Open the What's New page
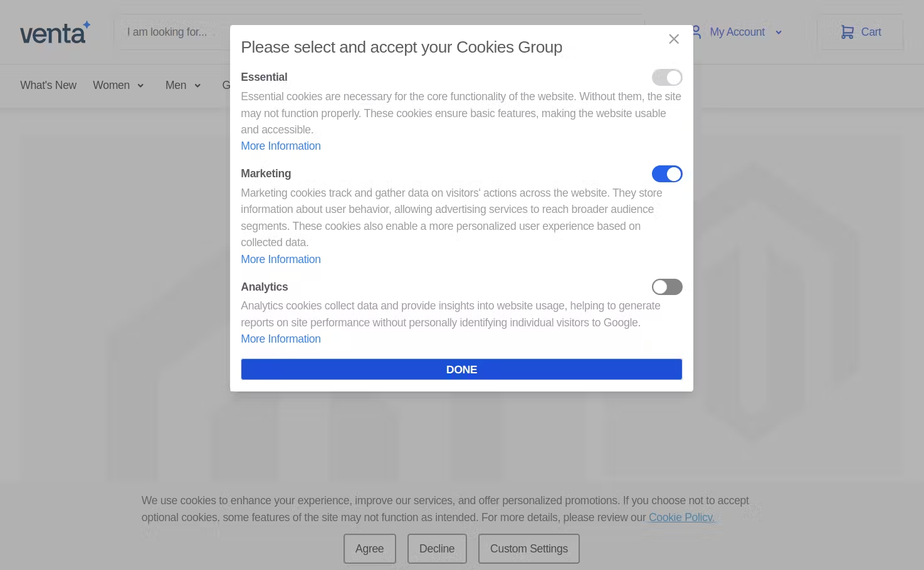 point(48,85)
